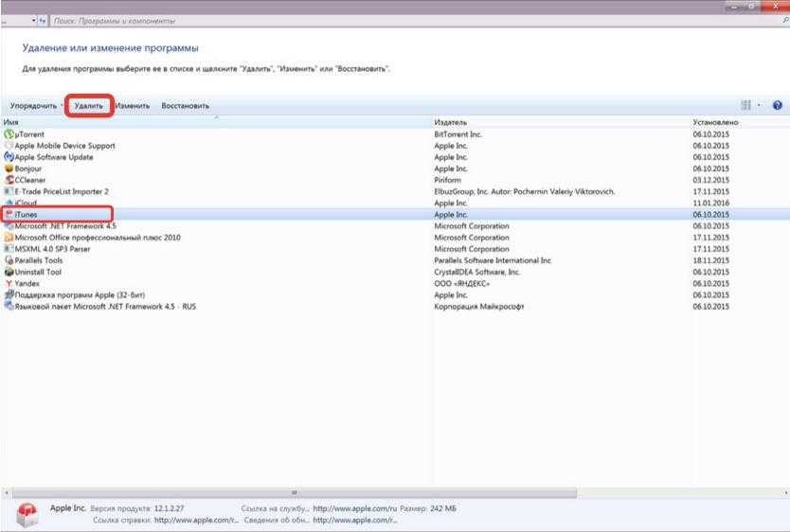Sort by the Издатель column header
The width and height of the screenshot is (790, 532).
pyautogui.click(x=450, y=123)
